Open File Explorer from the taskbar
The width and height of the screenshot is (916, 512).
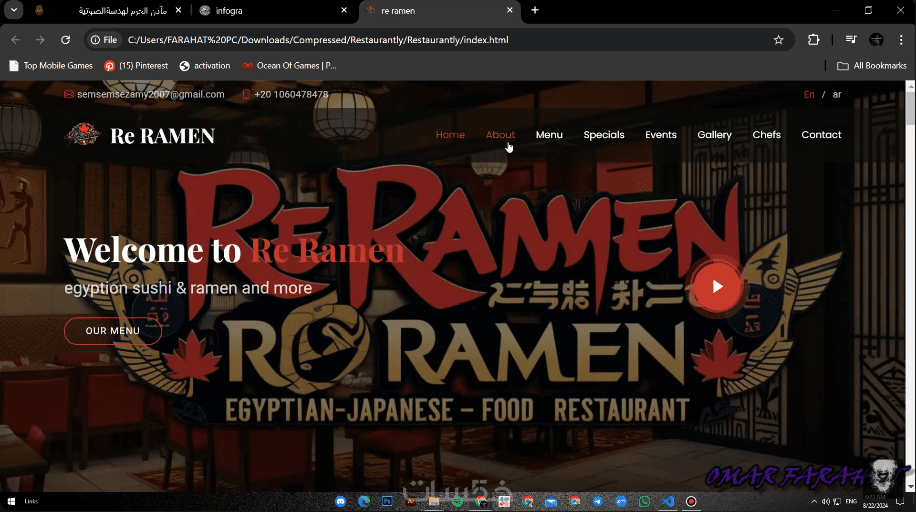[x=433, y=501]
